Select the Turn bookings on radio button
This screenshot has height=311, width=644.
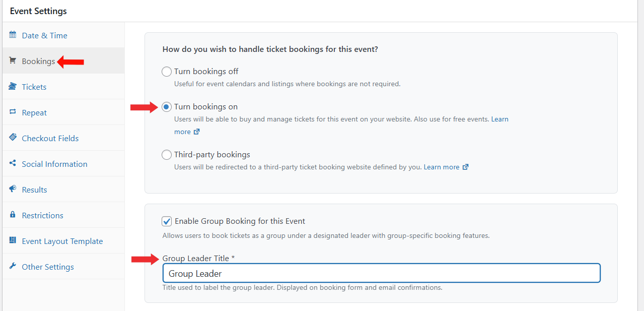167,107
